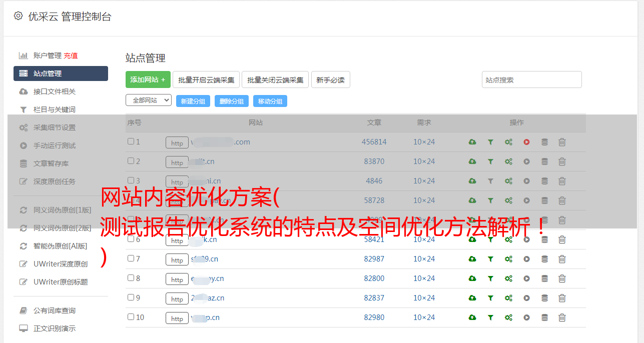Open the 新手必读 button
This screenshot has height=343, width=644.
pyautogui.click(x=331, y=79)
